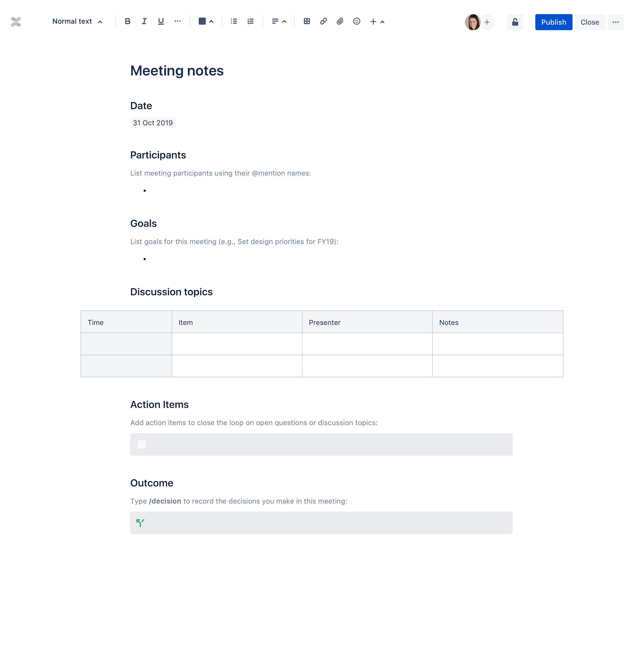This screenshot has width=644, height=662.
Task: Publish the meeting notes page
Action: pyautogui.click(x=553, y=22)
